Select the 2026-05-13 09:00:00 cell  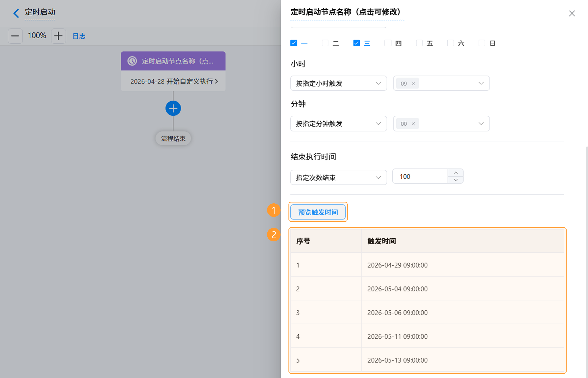pos(463,360)
